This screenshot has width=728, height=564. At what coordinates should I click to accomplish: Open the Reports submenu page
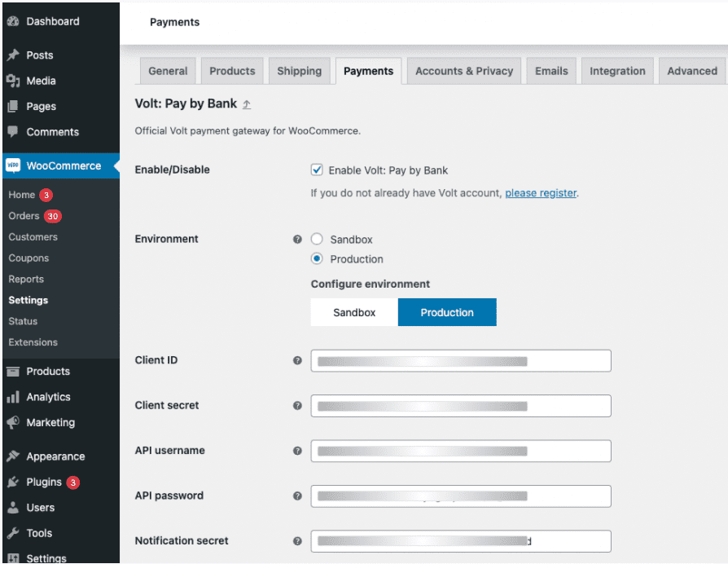pos(26,280)
